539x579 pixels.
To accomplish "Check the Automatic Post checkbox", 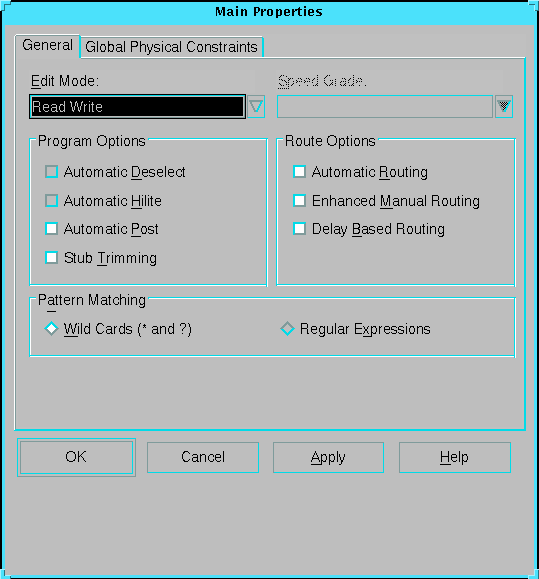I will coord(51,229).
